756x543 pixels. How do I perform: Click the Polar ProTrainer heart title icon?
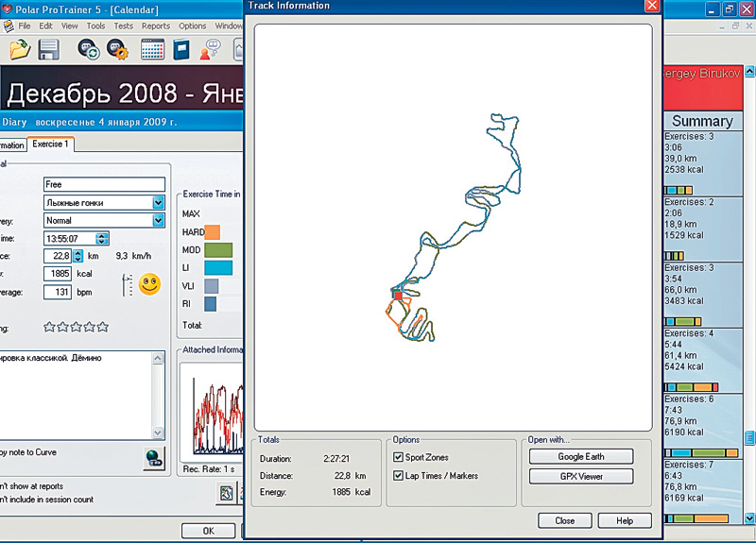(8, 9)
